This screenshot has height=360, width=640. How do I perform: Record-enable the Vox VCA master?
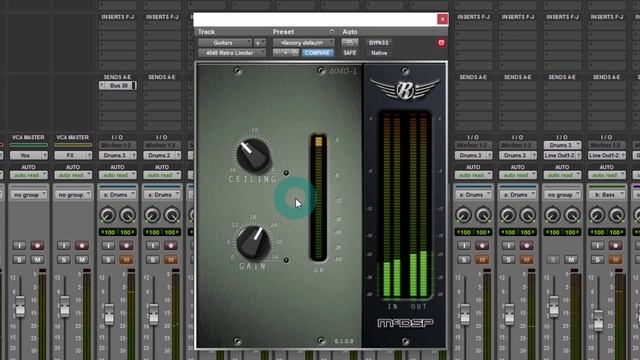(37, 245)
